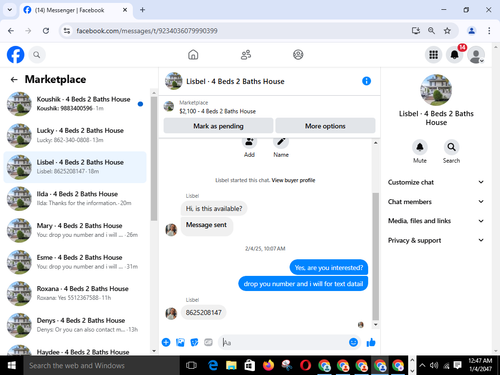Expand the Privacy & support section
The height and width of the screenshot is (375, 500).
click(436, 240)
